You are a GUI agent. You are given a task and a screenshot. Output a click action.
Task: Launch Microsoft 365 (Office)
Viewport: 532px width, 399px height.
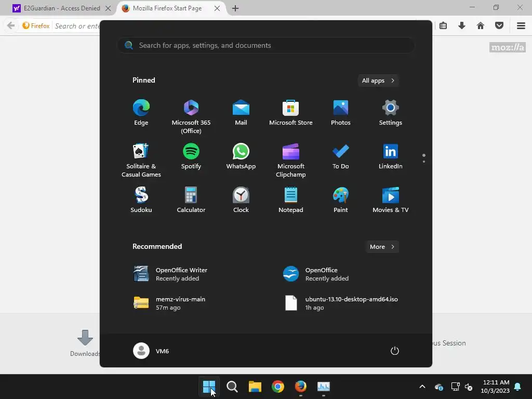191,117
